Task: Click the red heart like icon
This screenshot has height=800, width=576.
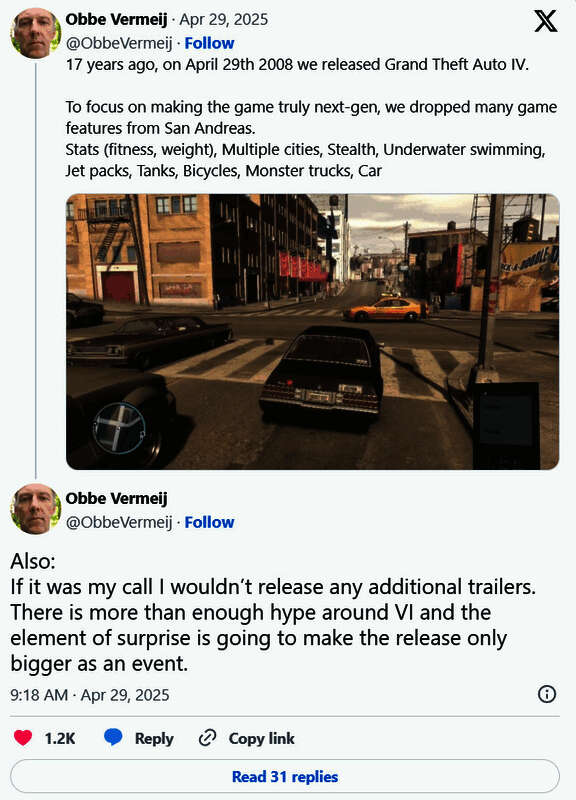Action: [23, 738]
